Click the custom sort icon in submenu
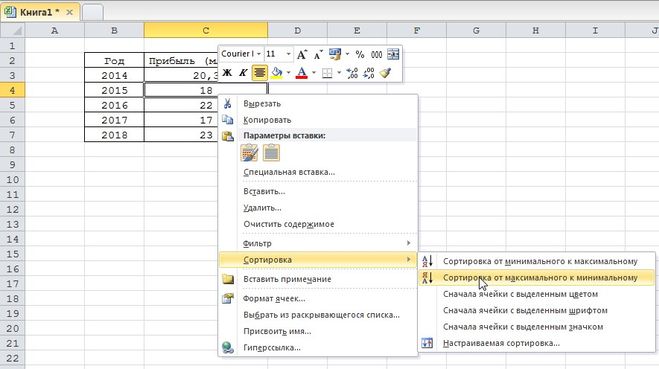The image size is (659, 369). click(x=427, y=343)
